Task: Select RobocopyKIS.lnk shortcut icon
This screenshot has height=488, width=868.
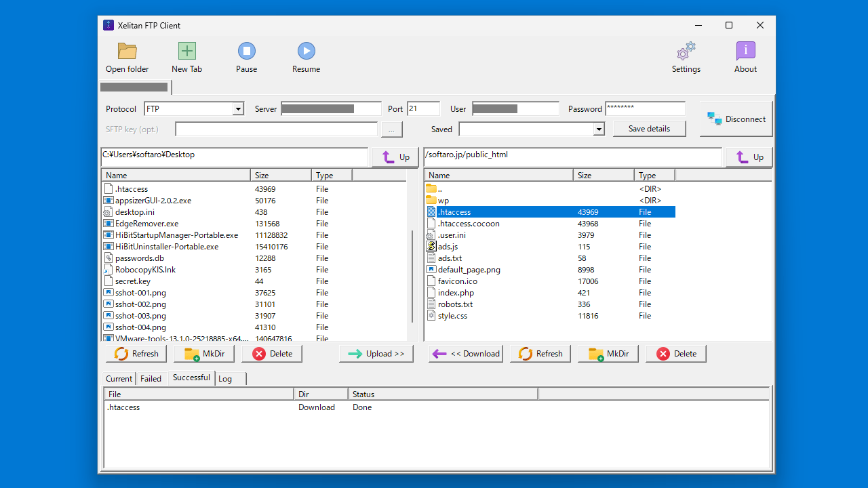Action: pyautogui.click(x=108, y=270)
